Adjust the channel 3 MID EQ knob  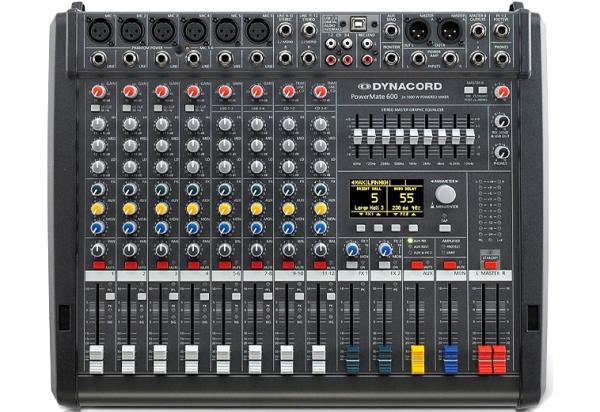[162, 146]
